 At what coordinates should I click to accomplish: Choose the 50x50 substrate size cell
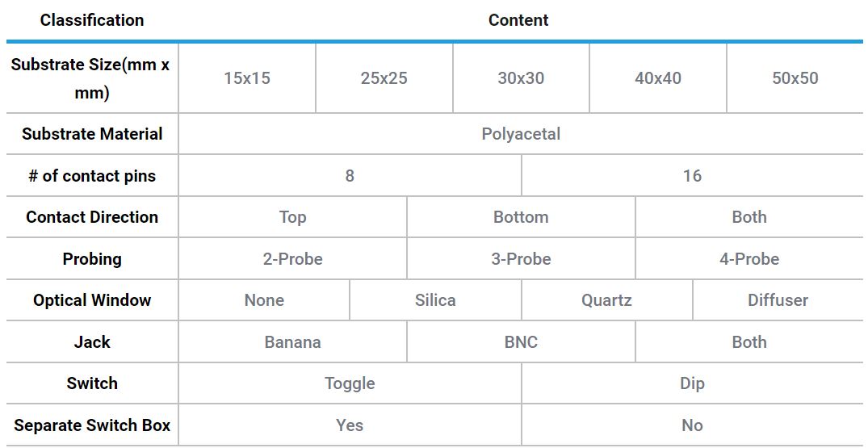point(795,78)
